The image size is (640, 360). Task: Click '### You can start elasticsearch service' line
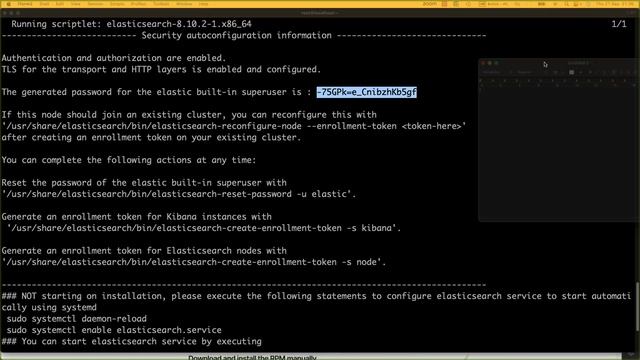pyautogui.click(x=131, y=341)
